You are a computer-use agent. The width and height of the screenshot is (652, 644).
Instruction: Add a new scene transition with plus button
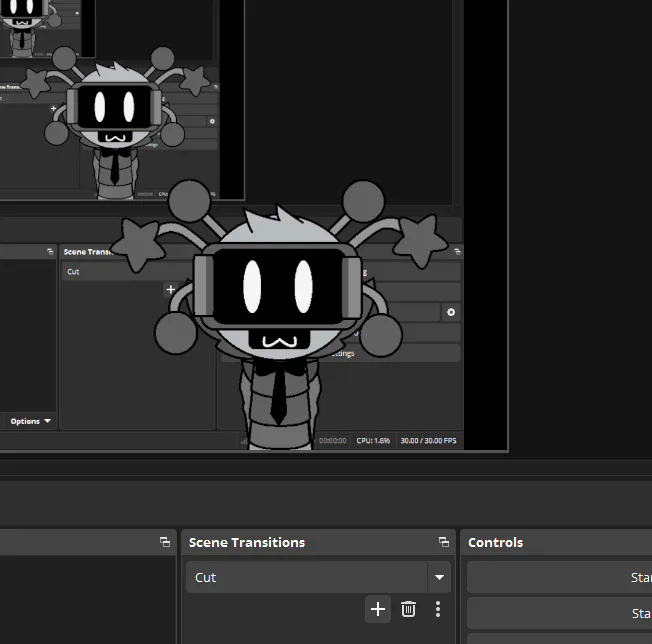coord(378,609)
